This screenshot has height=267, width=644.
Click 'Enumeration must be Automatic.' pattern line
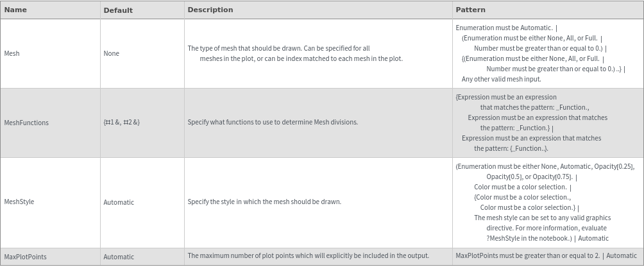tap(504, 28)
